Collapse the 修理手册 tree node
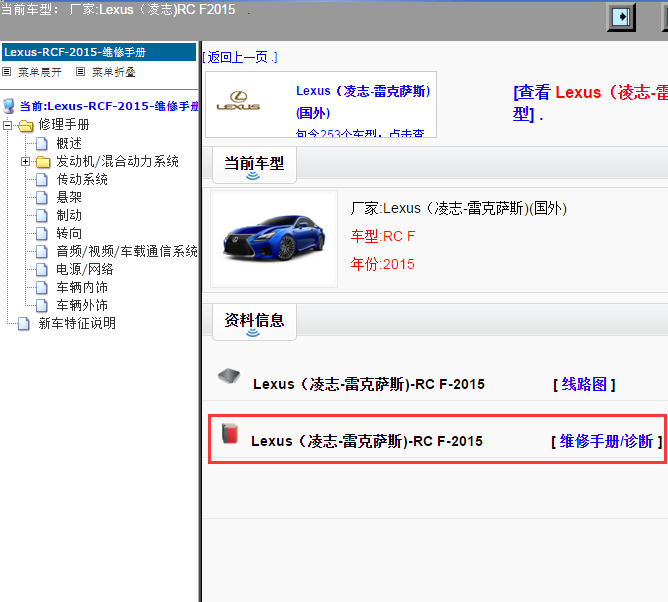Image resolution: width=668 pixels, height=602 pixels. [x=7, y=125]
